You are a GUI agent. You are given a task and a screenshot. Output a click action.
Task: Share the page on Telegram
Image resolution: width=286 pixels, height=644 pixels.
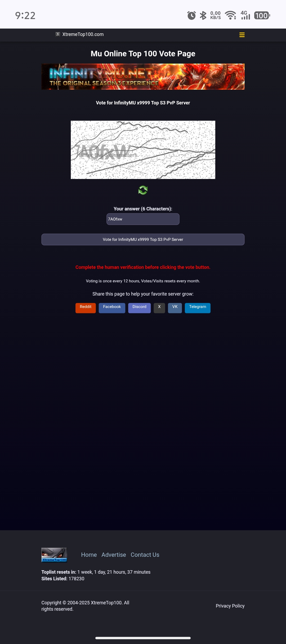point(198,308)
